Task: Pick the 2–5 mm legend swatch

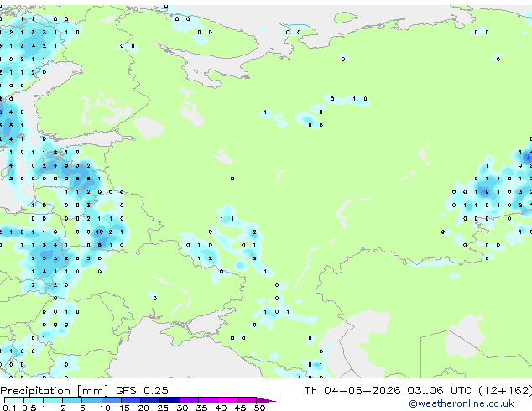Action: coord(72,400)
